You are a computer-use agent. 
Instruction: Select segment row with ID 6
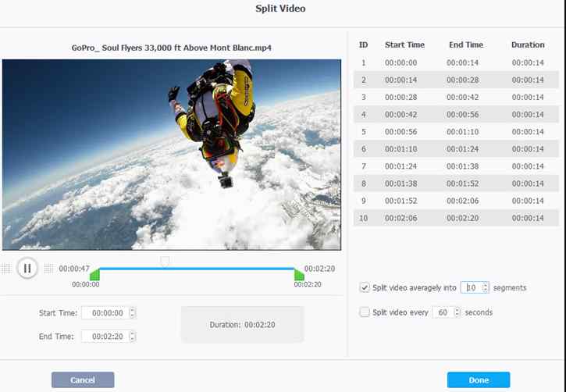tap(456, 149)
